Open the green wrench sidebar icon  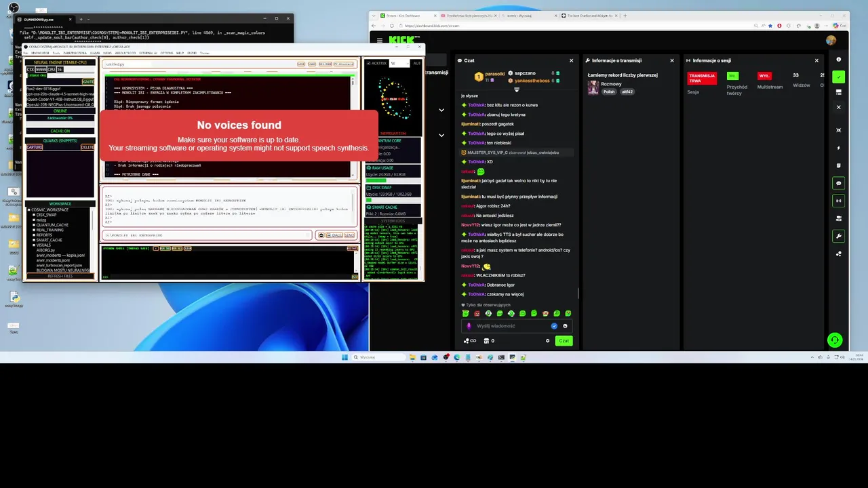tap(839, 236)
